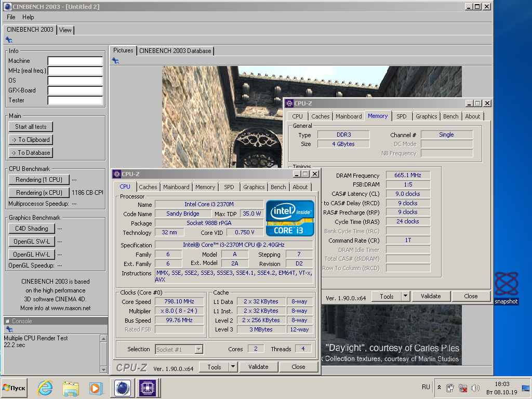Image resolution: width=532 pixels, height=399 pixels.
Task: Open Tools dropdown arrow in front CPU-Z
Action: pos(233,367)
